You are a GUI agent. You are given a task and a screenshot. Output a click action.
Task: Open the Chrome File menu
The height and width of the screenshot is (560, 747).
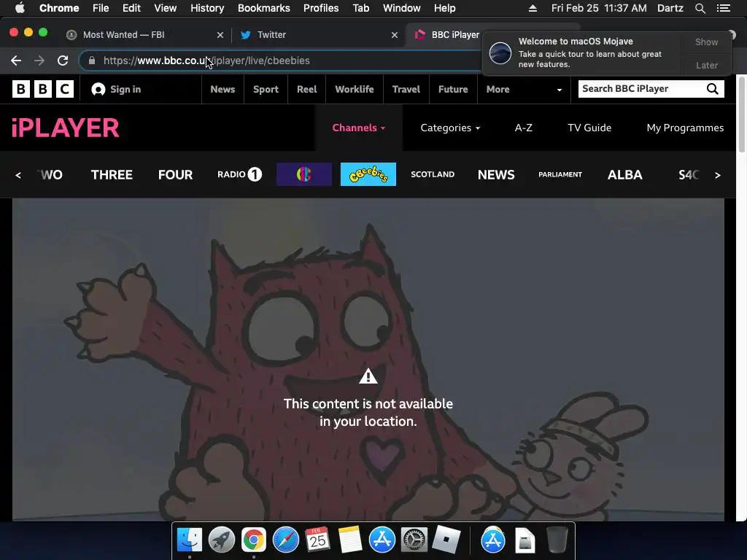101,8
